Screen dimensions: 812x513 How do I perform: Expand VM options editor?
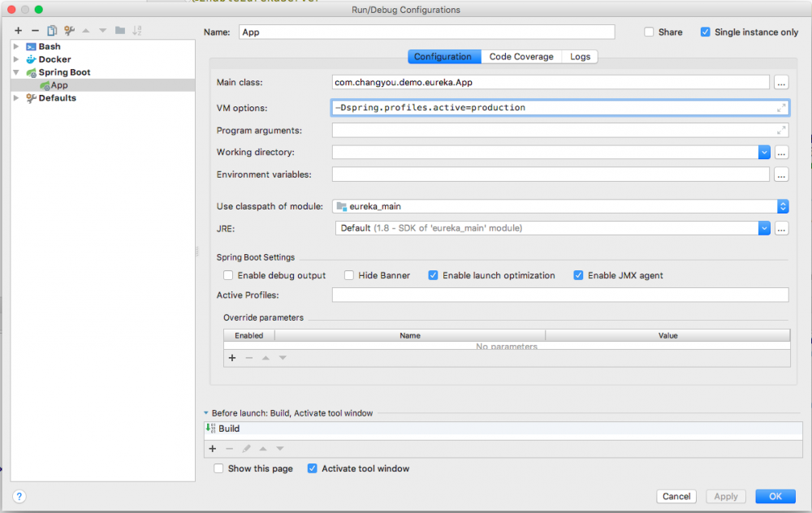[781, 108]
